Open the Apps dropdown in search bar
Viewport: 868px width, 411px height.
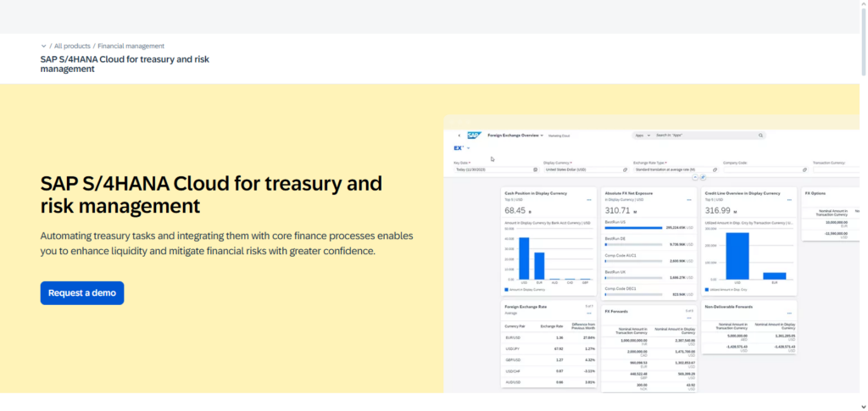click(x=643, y=135)
